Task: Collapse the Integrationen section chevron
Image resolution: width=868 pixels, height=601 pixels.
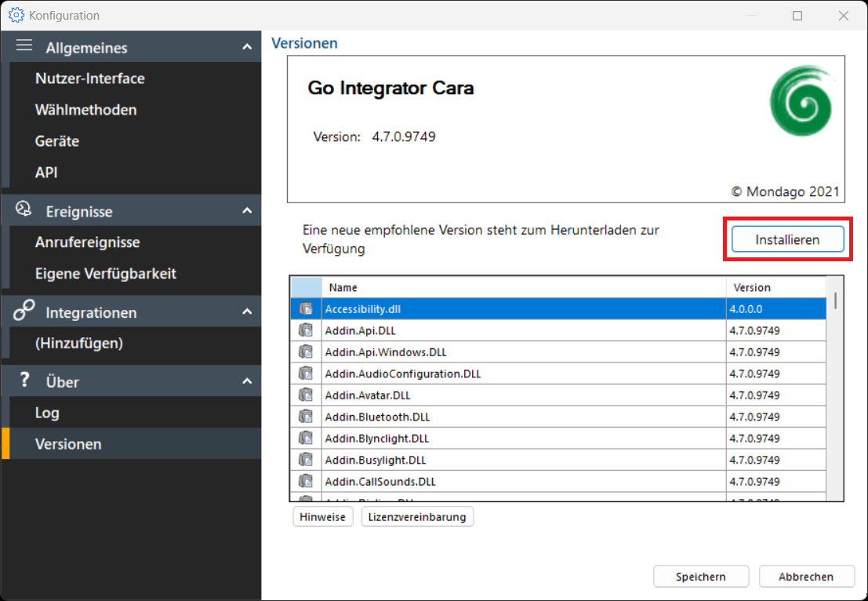Action: [247, 311]
